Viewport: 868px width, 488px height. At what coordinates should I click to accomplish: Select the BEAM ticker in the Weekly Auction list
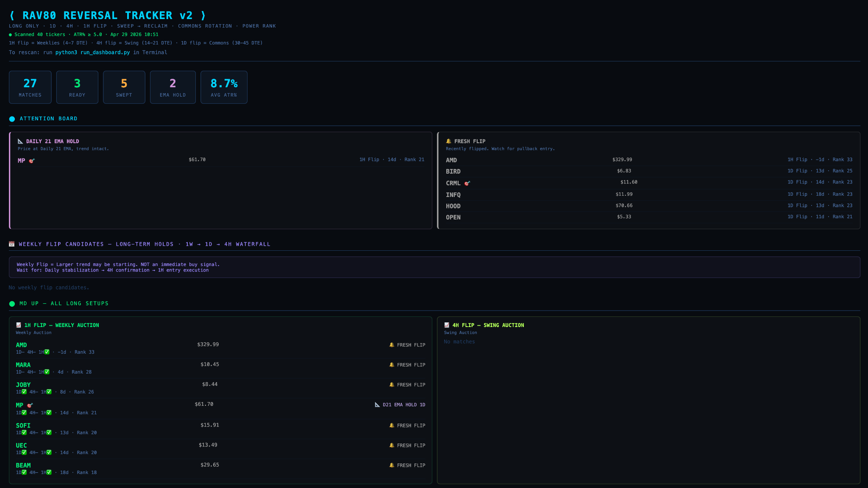point(23,465)
